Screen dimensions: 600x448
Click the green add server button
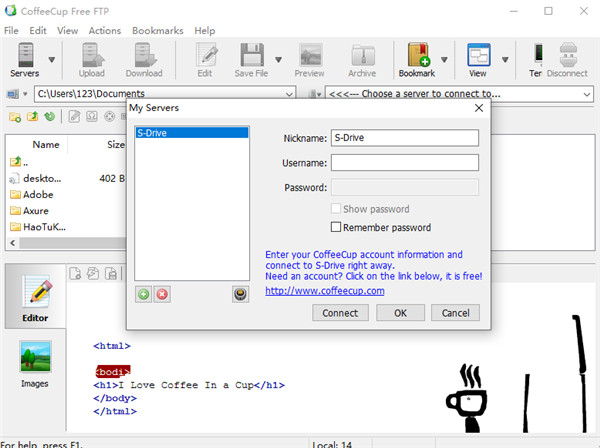[x=143, y=294]
